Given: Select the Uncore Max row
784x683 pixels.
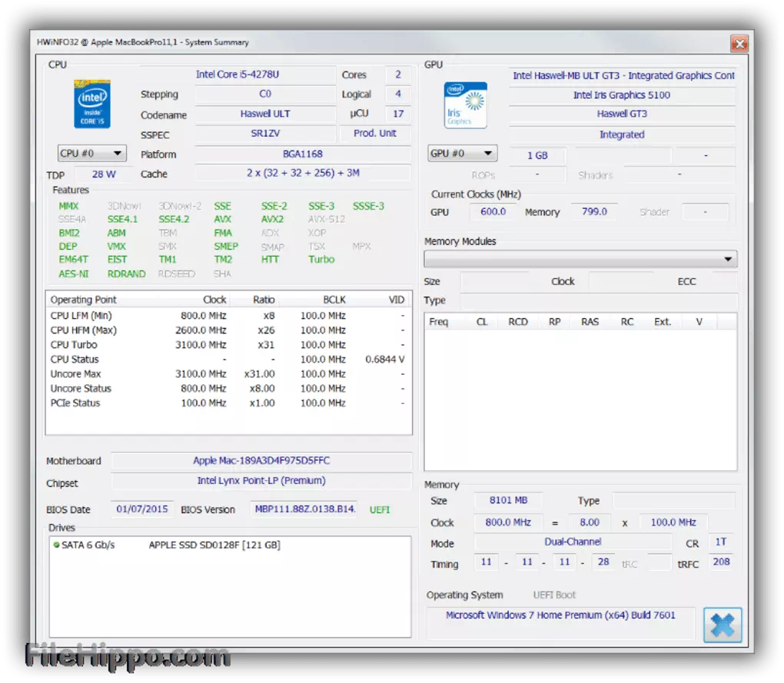Looking at the screenshot, I should (x=228, y=373).
